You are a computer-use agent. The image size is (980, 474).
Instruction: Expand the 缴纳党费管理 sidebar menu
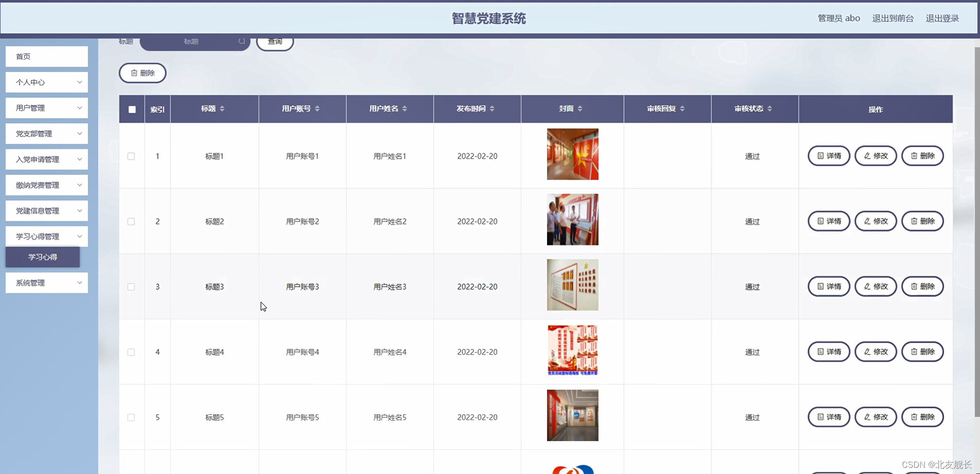(47, 185)
